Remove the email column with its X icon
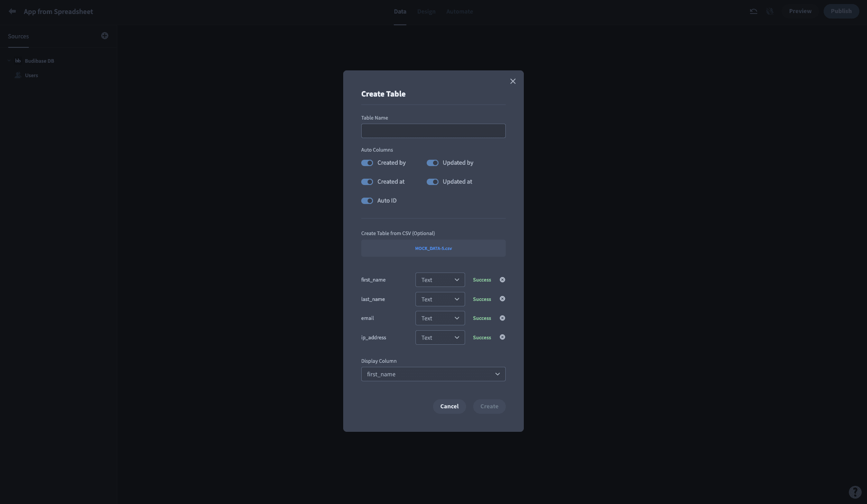This screenshot has width=867, height=504. [x=503, y=318]
